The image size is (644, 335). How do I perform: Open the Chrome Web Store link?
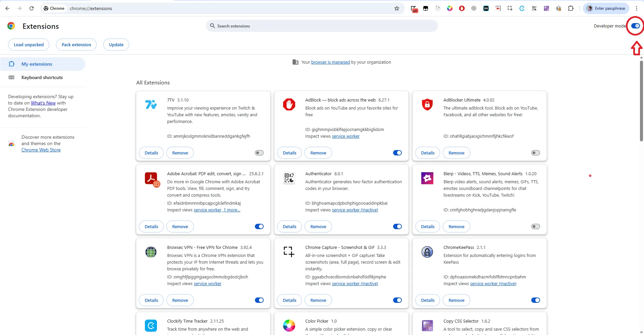click(x=41, y=150)
